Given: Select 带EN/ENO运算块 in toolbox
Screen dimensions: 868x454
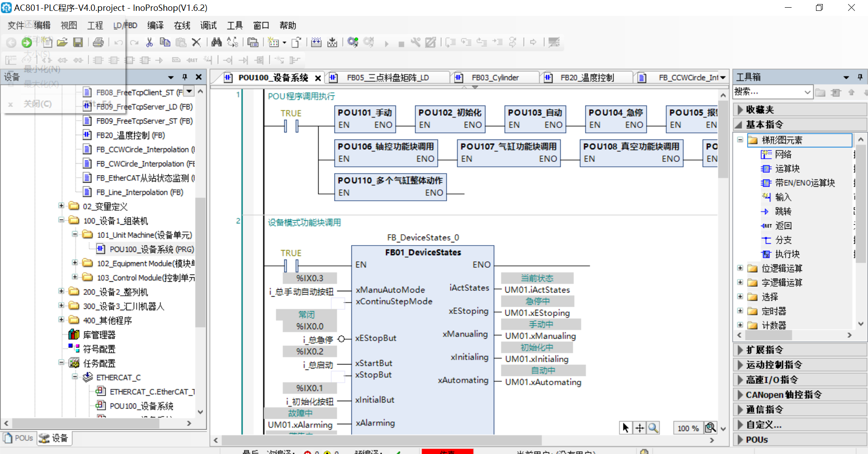Looking at the screenshot, I should point(798,183).
